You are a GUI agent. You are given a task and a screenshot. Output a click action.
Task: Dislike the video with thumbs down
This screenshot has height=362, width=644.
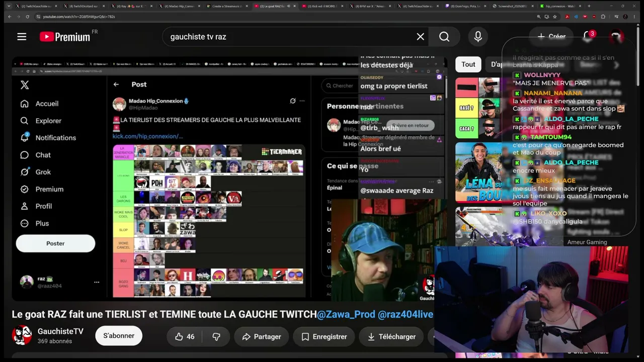(x=216, y=337)
